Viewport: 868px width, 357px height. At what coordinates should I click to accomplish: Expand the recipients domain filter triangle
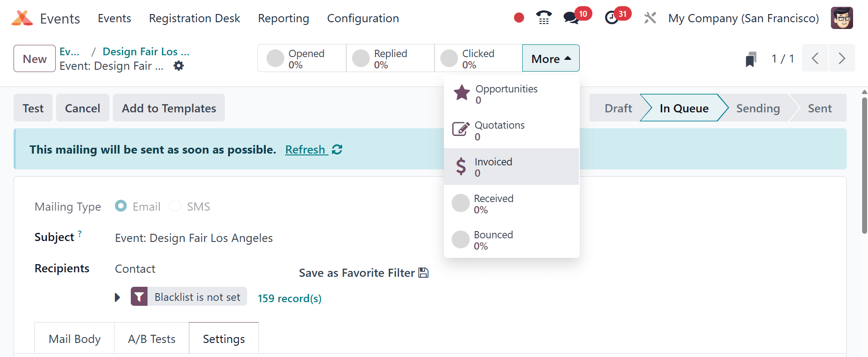tap(118, 298)
